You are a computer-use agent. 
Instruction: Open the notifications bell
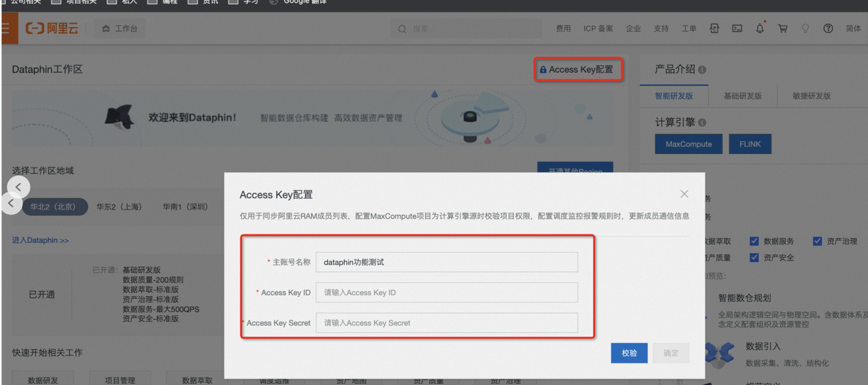pos(760,28)
